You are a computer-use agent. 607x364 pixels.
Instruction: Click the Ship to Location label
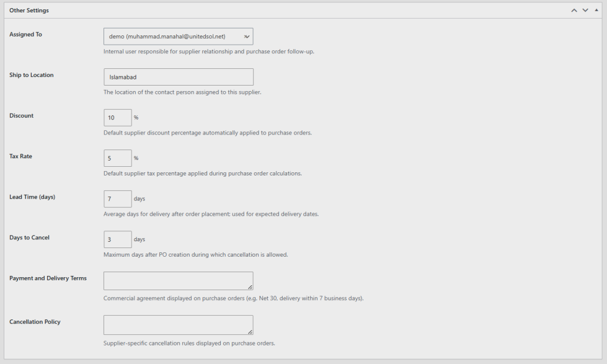point(32,75)
